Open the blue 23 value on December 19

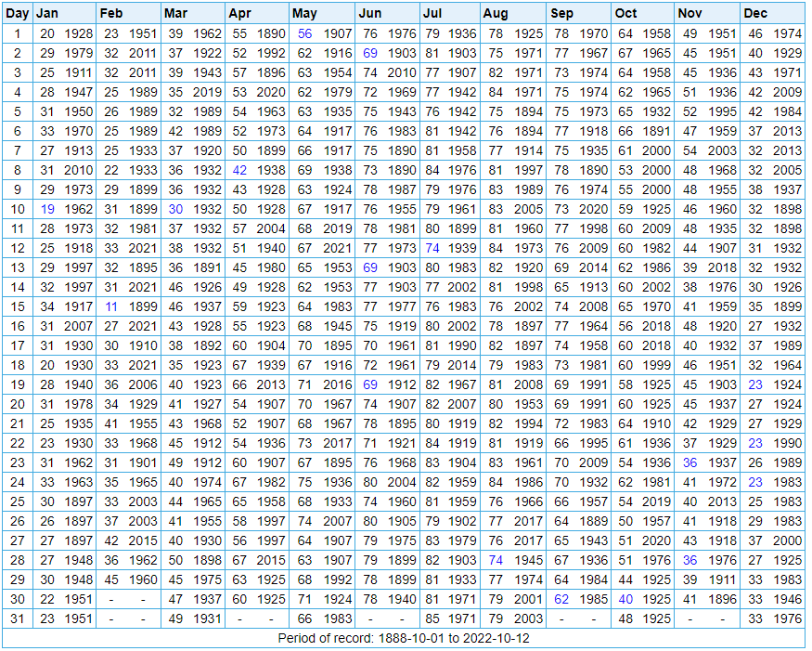(x=755, y=384)
